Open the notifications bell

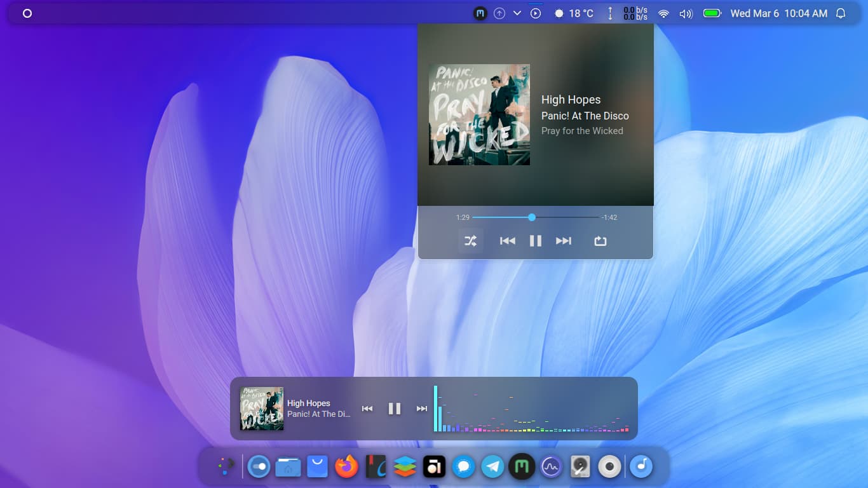tap(841, 13)
